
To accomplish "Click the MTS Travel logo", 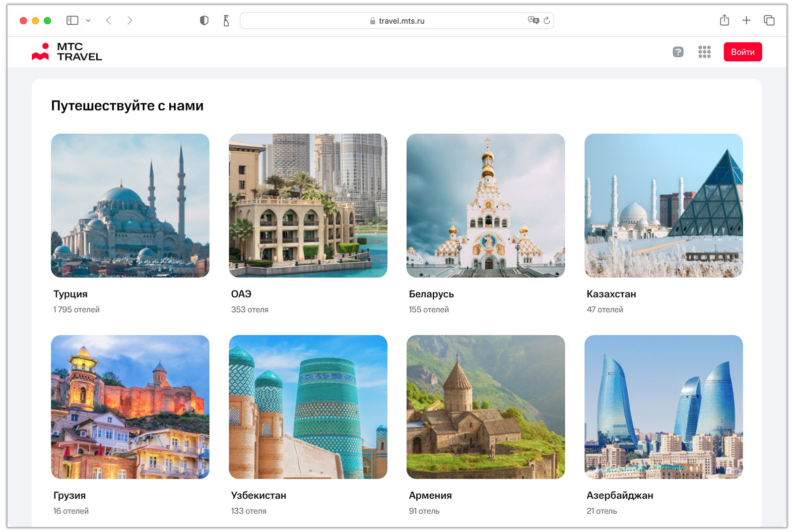I will (x=67, y=52).
